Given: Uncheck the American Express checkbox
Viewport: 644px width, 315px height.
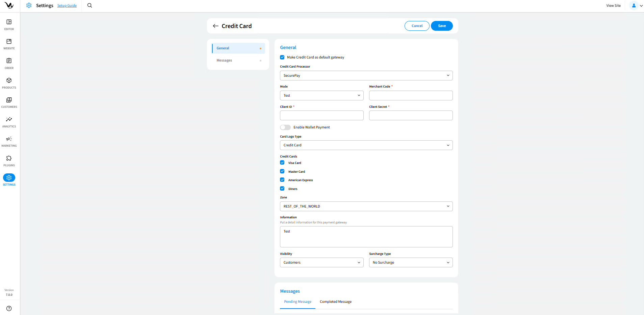Looking at the screenshot, I should click(282, 180).
